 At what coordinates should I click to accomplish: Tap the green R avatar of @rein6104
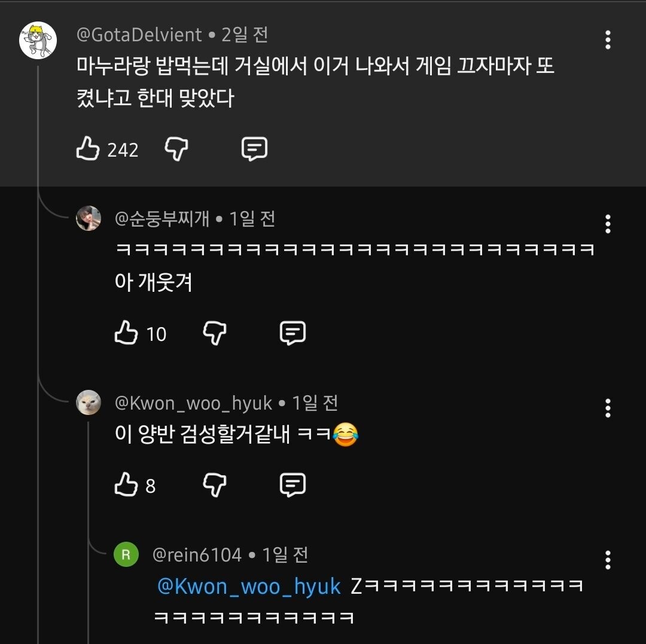pos(126,554)
